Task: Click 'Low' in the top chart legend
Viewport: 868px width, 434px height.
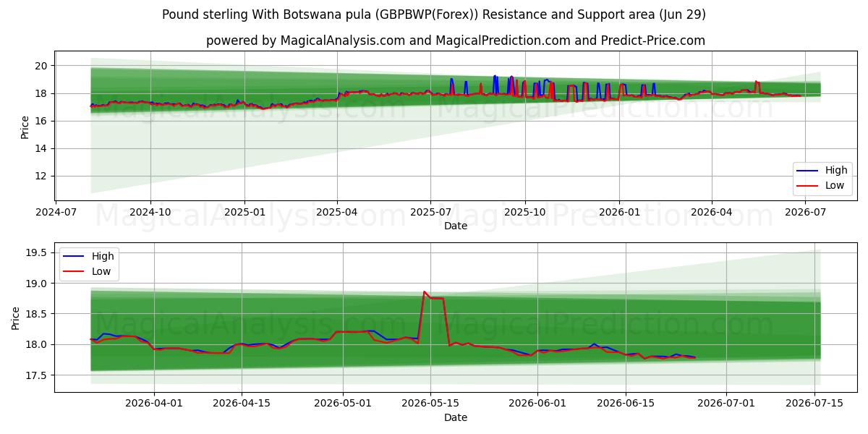Action: [835, 185]
